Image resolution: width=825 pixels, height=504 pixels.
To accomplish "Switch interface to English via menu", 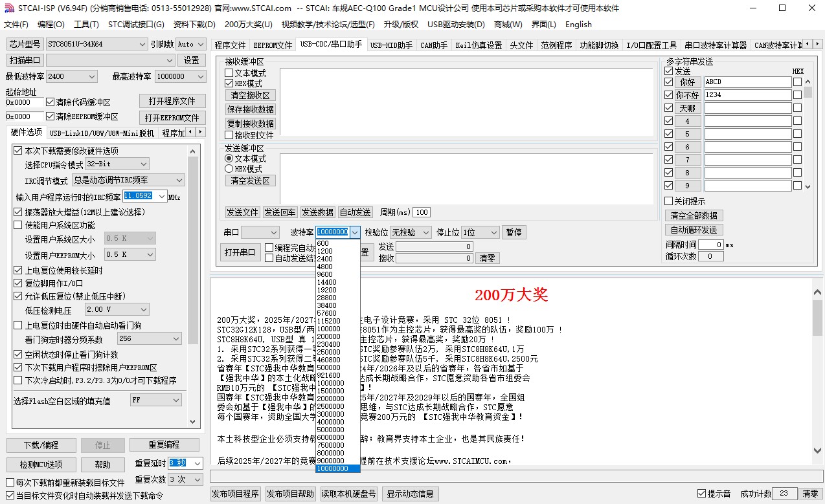I will 578,25.
